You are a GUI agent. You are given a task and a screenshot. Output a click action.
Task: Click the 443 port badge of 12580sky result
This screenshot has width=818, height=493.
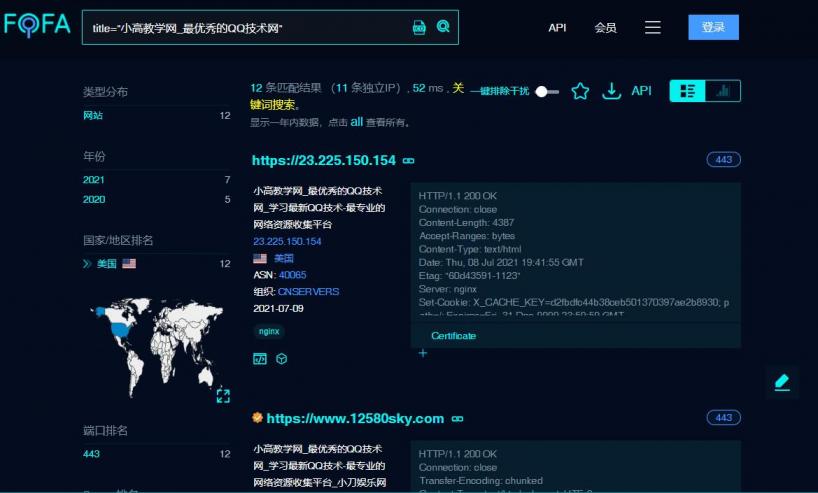point(724,417)
